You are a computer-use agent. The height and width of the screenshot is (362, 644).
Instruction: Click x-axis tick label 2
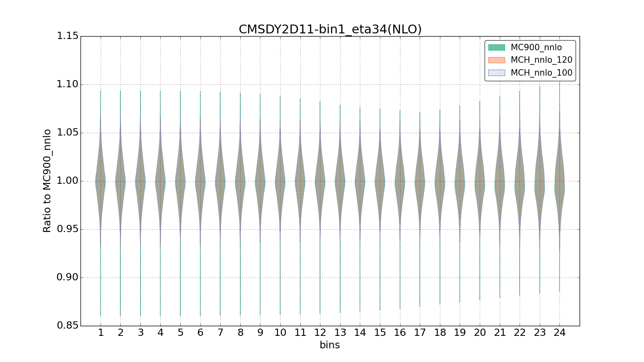pos(120,333)
